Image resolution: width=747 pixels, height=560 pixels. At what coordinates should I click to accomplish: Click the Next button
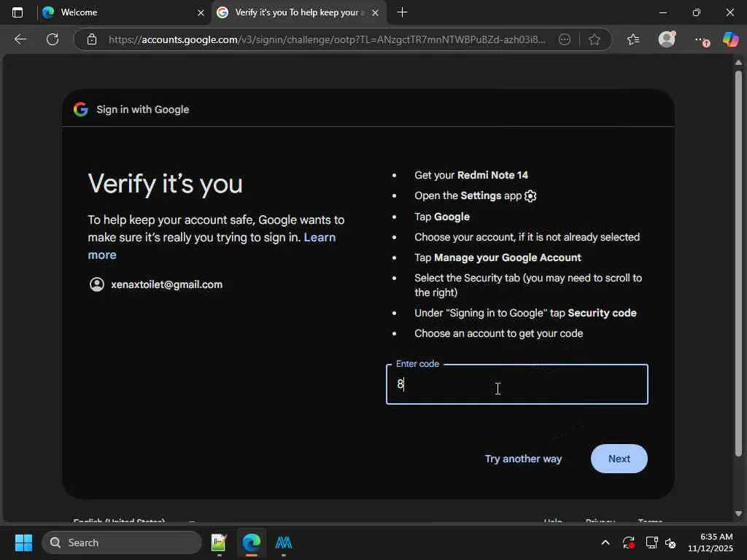pyautogui.click(x=619, y=459)
